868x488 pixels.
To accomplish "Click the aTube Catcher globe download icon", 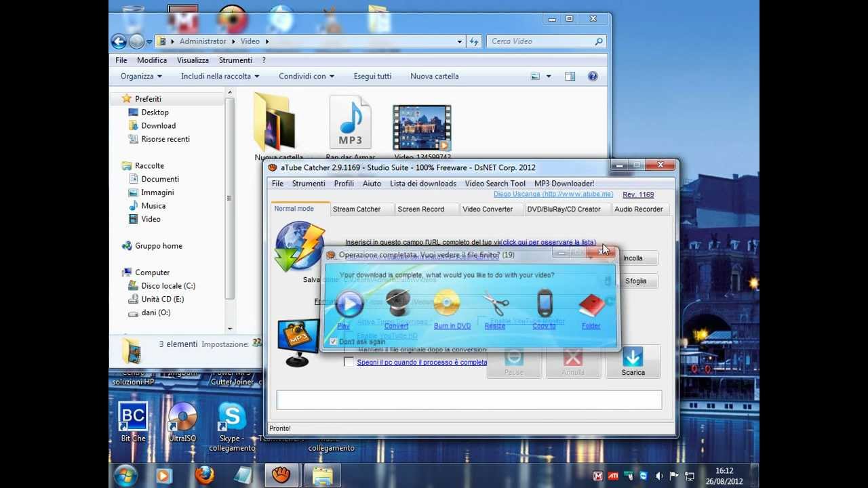I will click(x=300, y=247).
